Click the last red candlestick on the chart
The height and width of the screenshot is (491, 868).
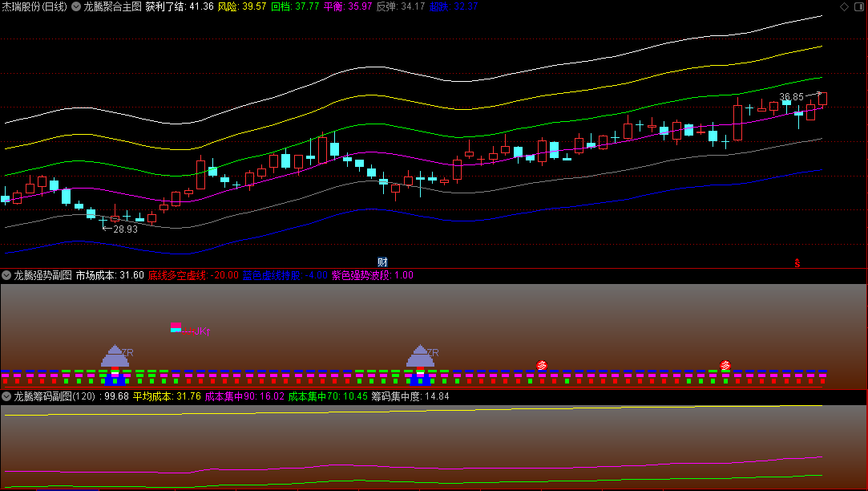(x=822, y=99)
